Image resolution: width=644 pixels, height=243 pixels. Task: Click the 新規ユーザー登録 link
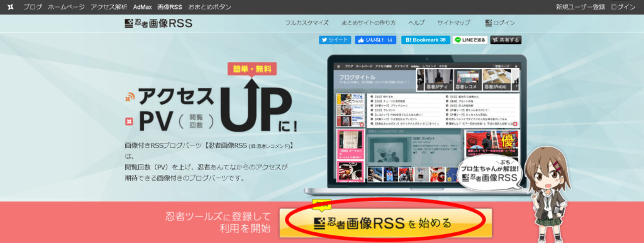coord(580,7)
